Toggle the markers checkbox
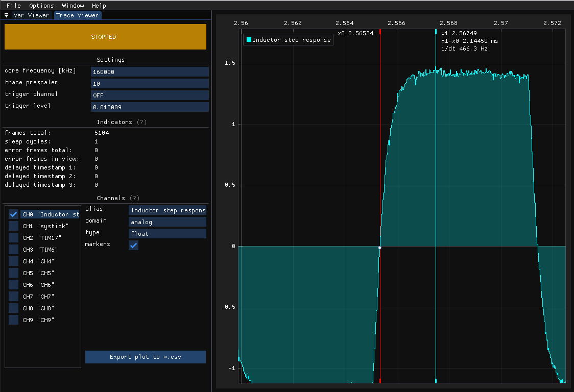The width and height of the screenshot is (574, 392). 133,246
